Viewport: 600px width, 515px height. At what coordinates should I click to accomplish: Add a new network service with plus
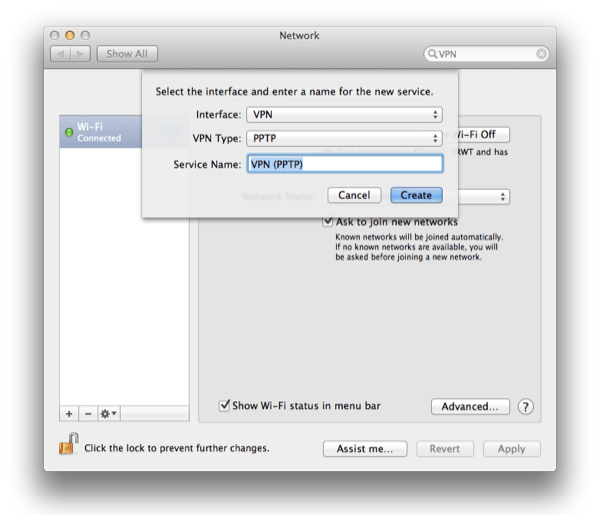[69, 414]
